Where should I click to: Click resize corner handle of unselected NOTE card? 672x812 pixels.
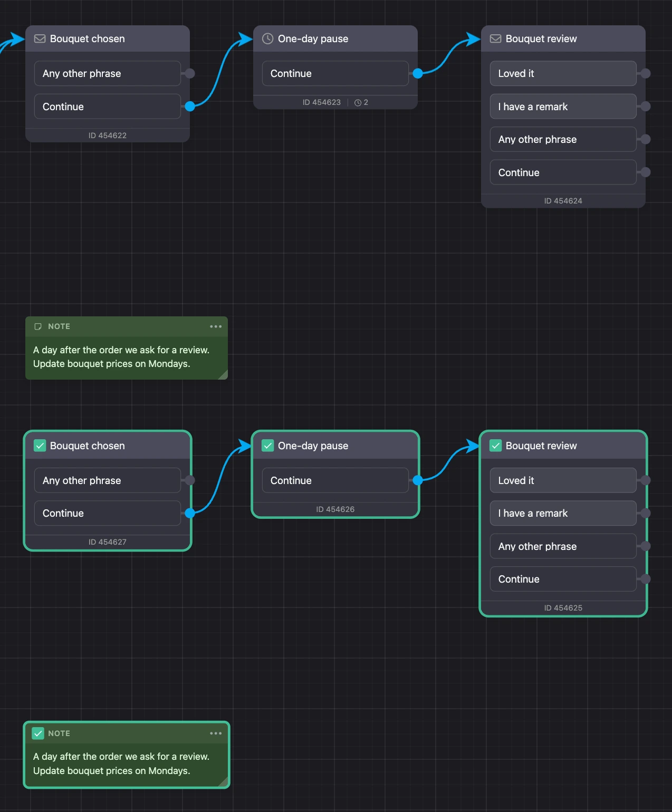pos(223,375)
